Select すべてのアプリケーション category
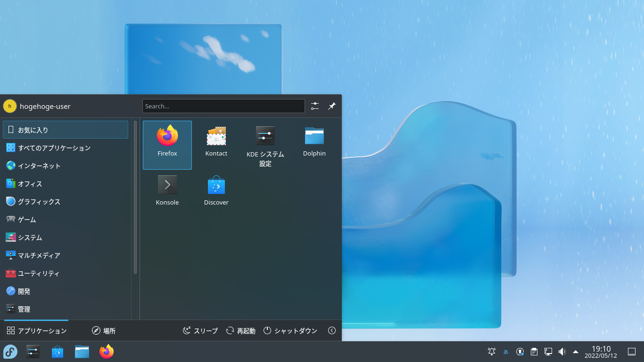 (66, 148)
